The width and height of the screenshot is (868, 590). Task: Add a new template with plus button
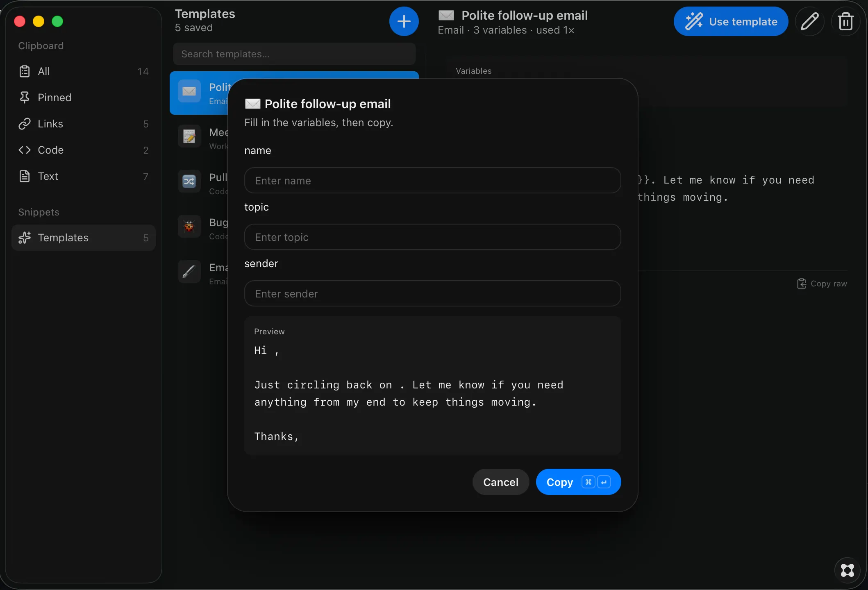[x=404, y=21]
